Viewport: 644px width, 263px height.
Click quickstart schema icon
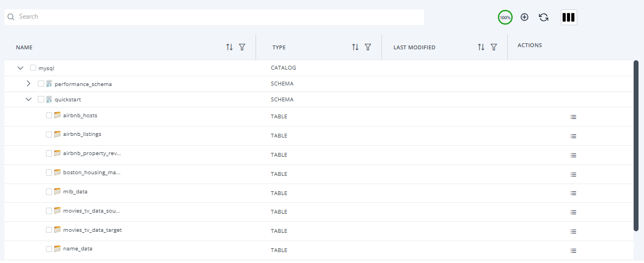click(x=49, y=99)
